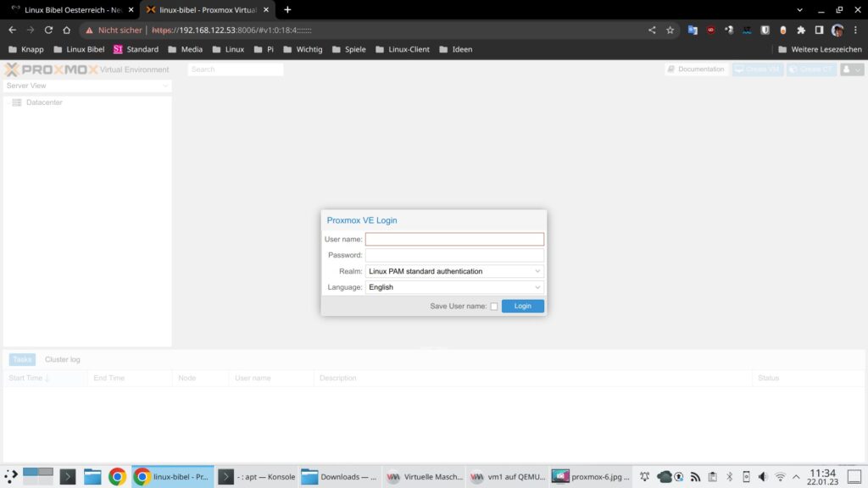Sort by the Start Time column header

(x=45, y=378)
